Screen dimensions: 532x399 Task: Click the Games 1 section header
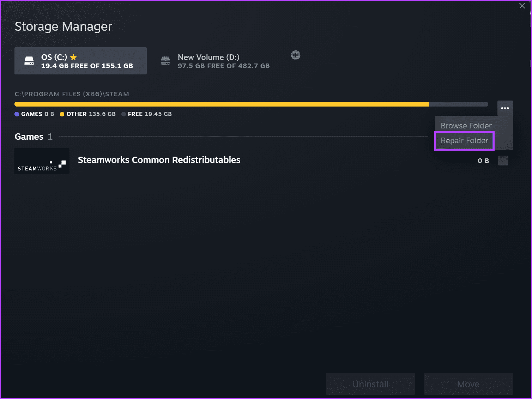pos(34,137)
